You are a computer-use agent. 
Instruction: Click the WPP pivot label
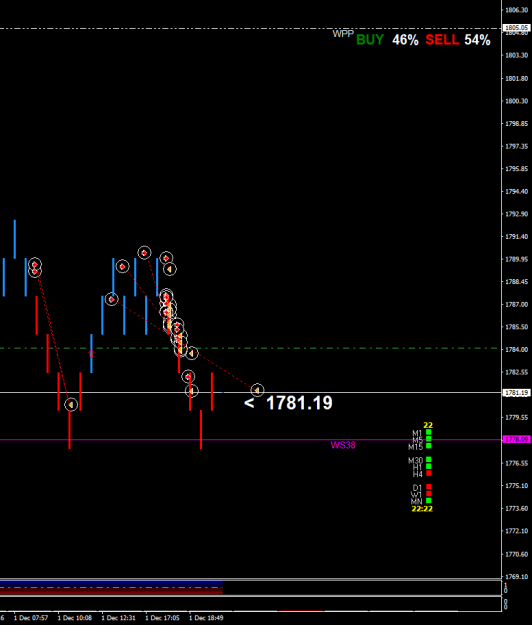pyautogui.click(x=343, y=34)
